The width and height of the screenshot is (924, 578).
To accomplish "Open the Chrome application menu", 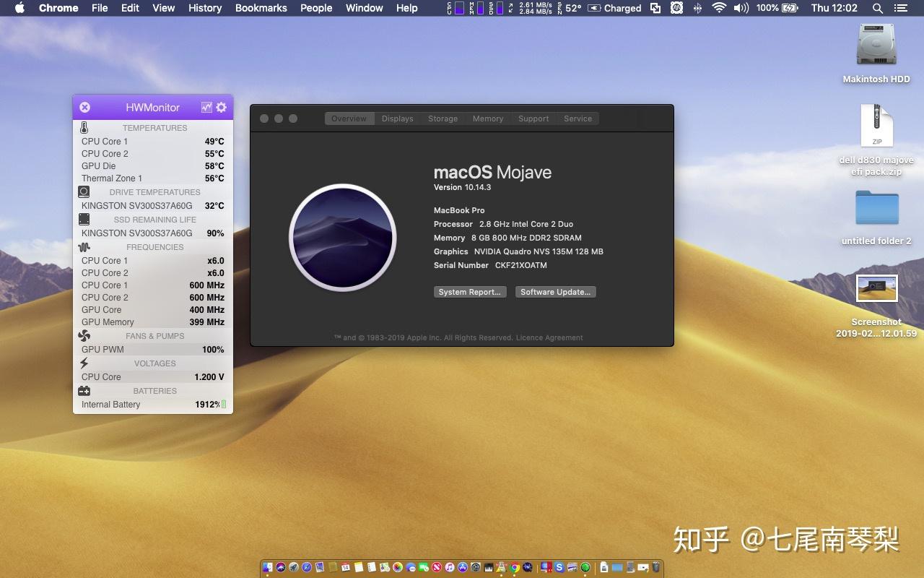I will pyautogui.click(x=58, y=8).
